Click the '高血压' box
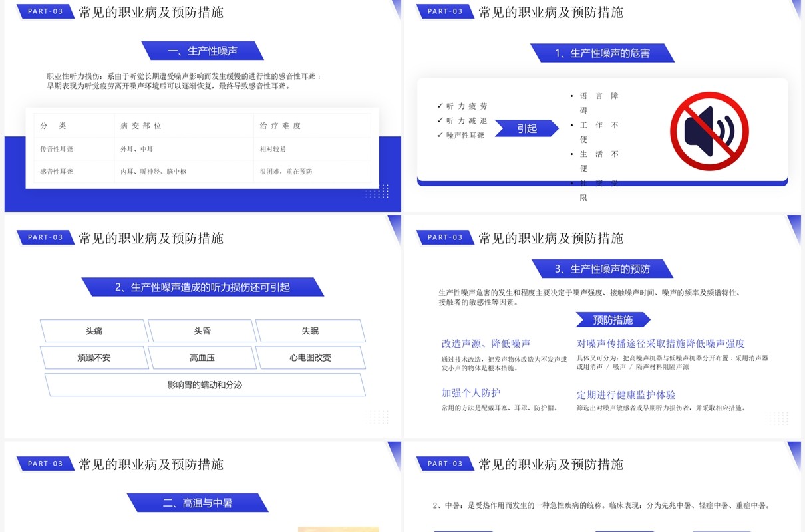The image size is (805, 532). click(202, 358)
